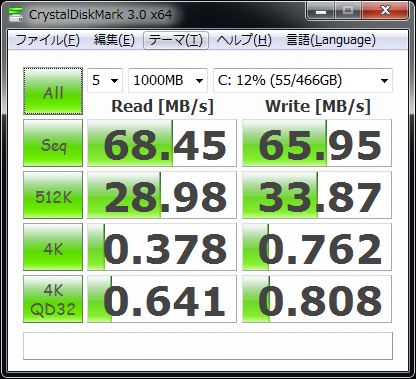Click the Write [MB/s] column header

[x=318, y=107]
